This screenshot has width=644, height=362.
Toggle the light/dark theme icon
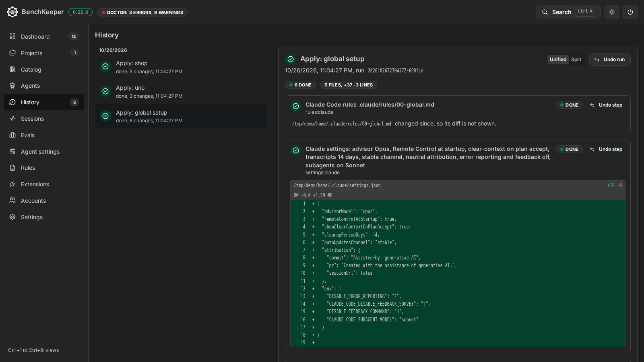612,12
